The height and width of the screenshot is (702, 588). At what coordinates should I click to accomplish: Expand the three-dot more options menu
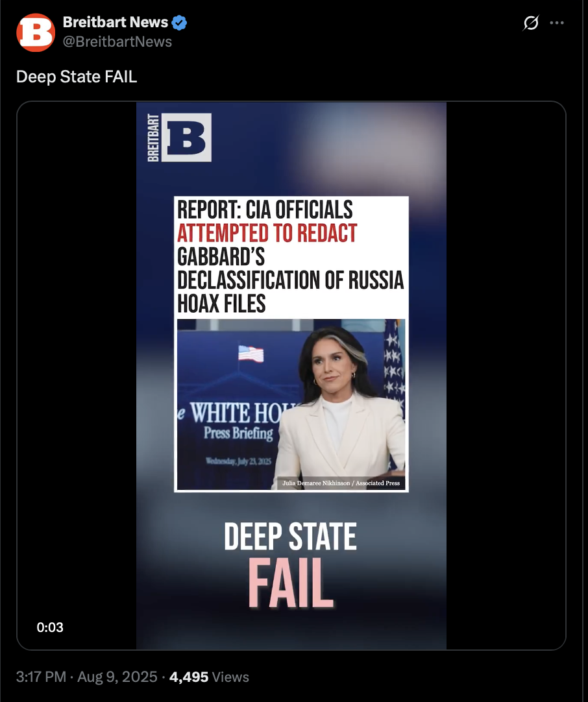coord(557,23)
